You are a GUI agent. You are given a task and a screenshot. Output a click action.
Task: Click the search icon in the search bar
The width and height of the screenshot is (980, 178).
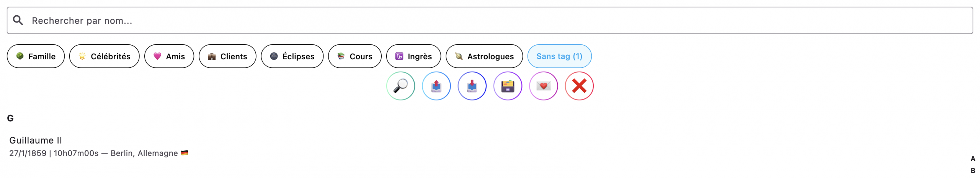pyautogui.click(x=18, y=20)
